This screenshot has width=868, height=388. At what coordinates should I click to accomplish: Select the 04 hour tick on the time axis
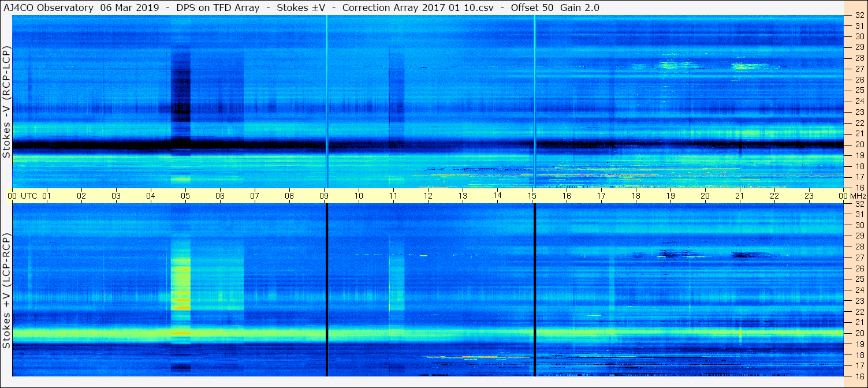tap(151, 196)
